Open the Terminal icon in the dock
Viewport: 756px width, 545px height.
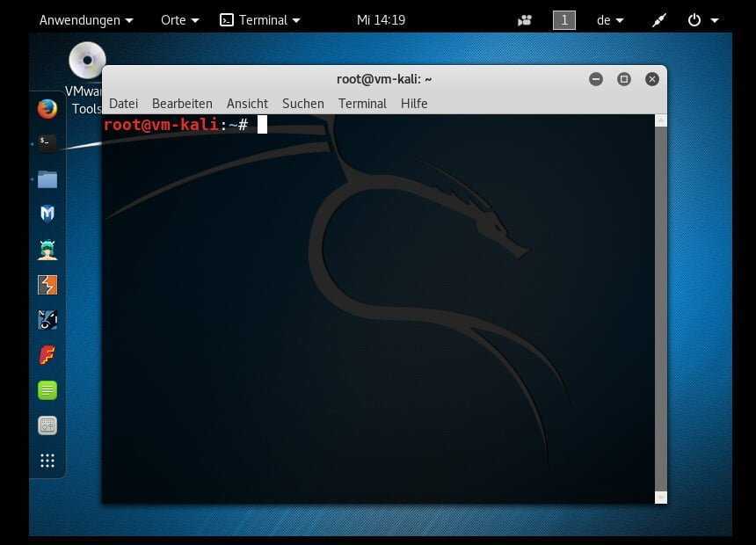tap(47, 142)
